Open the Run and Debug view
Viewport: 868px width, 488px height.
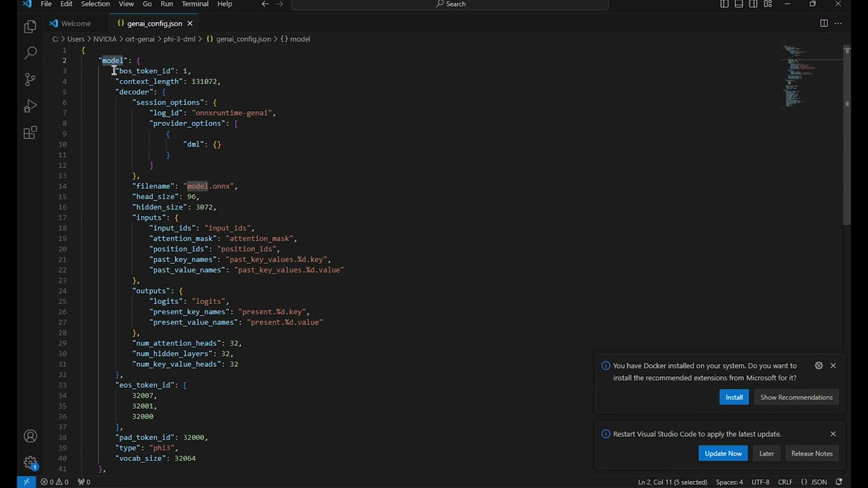[x=30, y=106]
